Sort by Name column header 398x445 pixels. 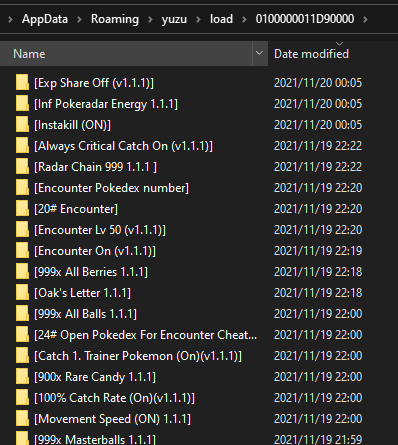tap(126, 54)
